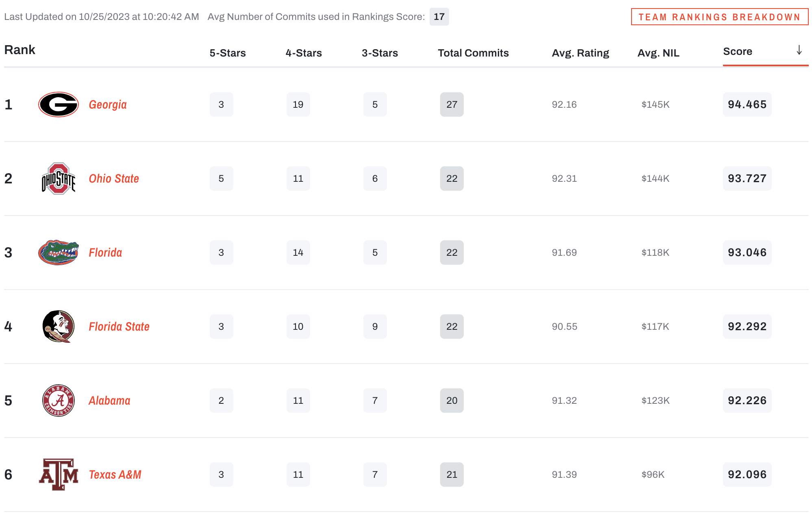Sort by Total Commits column header
Viewport: 812px width, 514px height.
click(x=473, y=53)
